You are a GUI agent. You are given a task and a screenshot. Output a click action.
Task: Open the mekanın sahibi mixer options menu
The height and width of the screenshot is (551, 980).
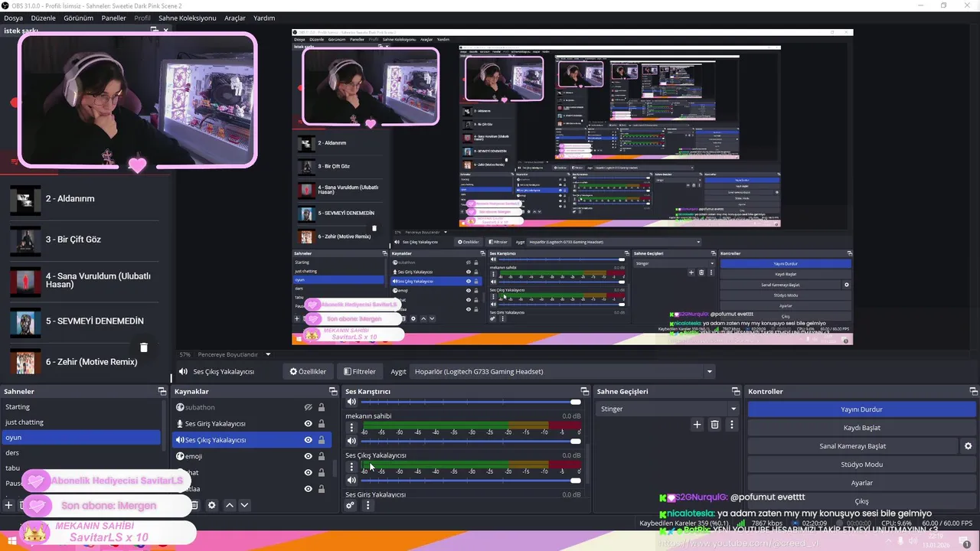point(351,427)
